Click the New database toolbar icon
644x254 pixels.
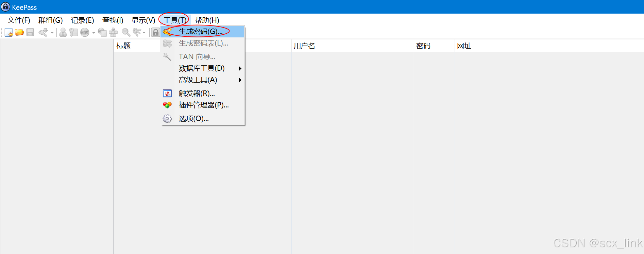pyautogui.click(x=9, y=32)
